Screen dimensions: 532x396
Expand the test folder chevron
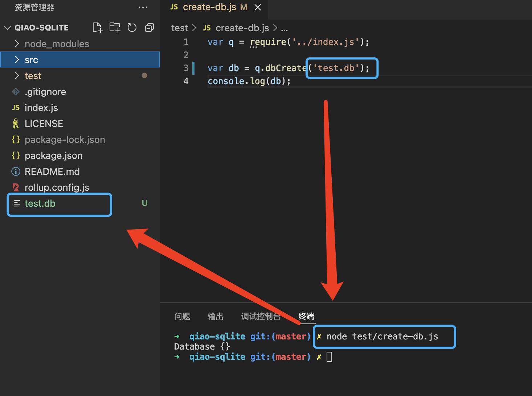pos(17,75)
